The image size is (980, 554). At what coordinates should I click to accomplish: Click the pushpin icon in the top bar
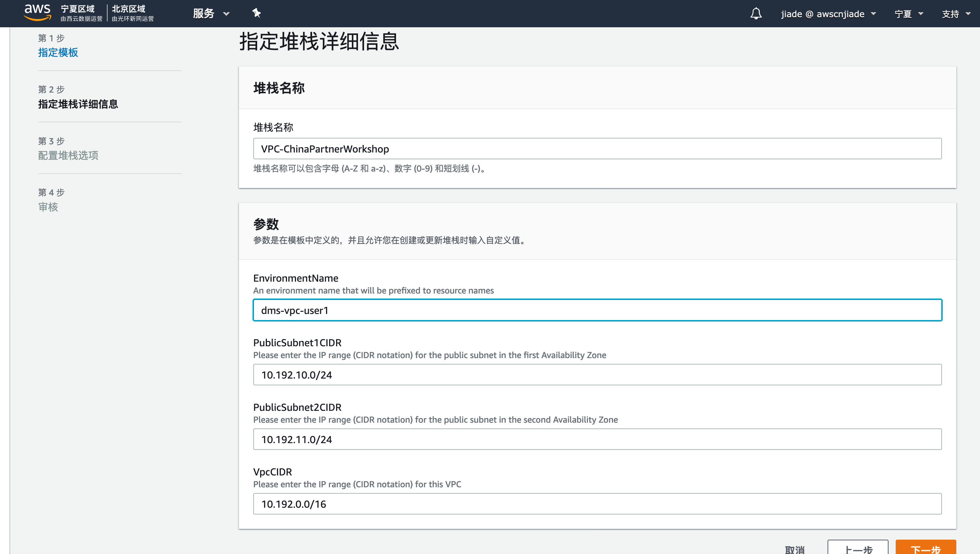click(256, 13)
